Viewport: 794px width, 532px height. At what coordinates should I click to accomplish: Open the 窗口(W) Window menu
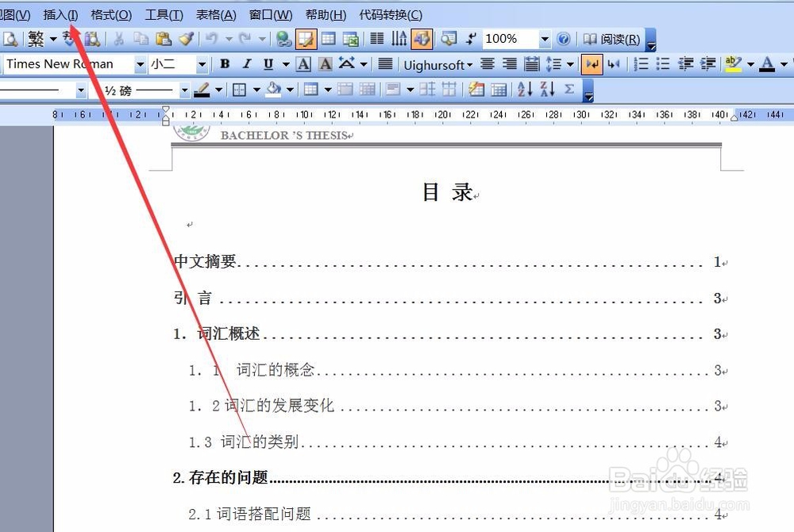pyautogui.click(x=271, y=14)
